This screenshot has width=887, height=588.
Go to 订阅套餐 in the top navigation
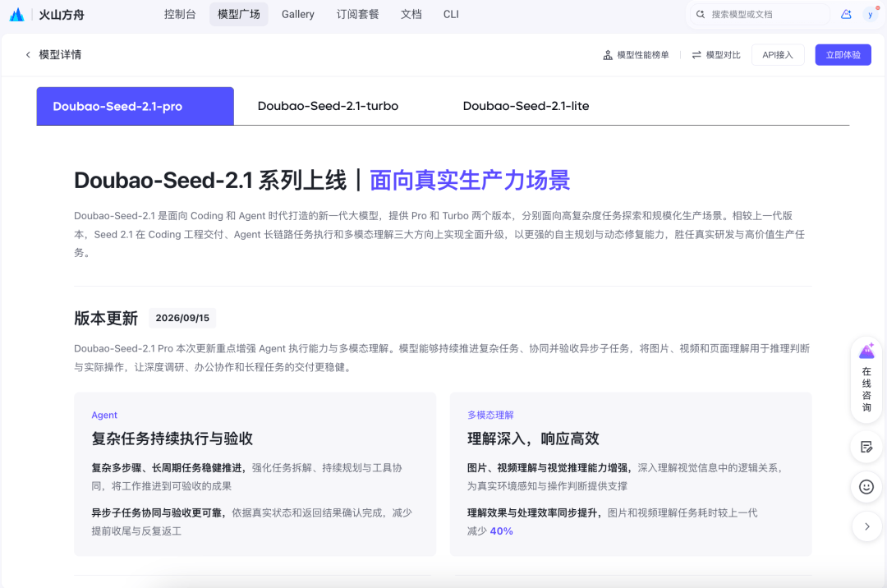tap(357, 14)
